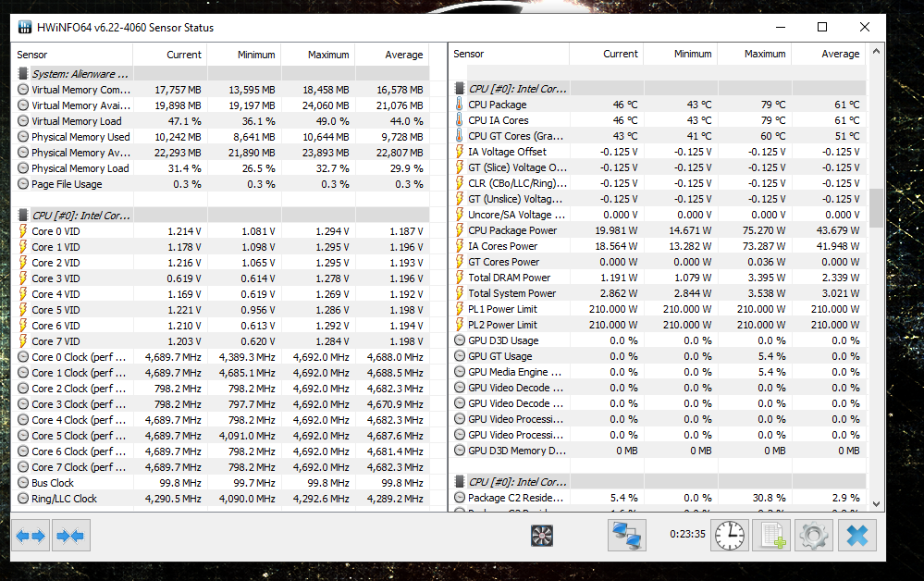Viewport: 924px width, 581px height.
Task: Collapse left CPU [#0] Intel Core group
Action: click(80, 216)
